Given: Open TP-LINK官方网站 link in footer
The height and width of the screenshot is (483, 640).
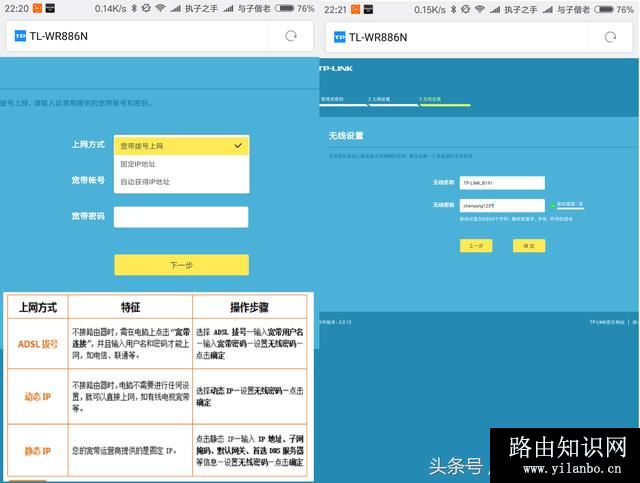Looking at the screenshot, I should (x=607, y=322).
